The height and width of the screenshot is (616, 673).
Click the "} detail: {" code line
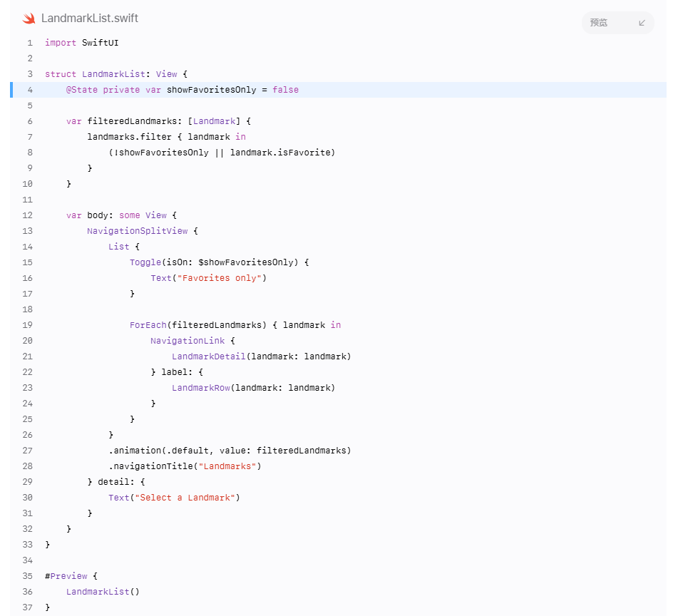(x=116, y=482)
